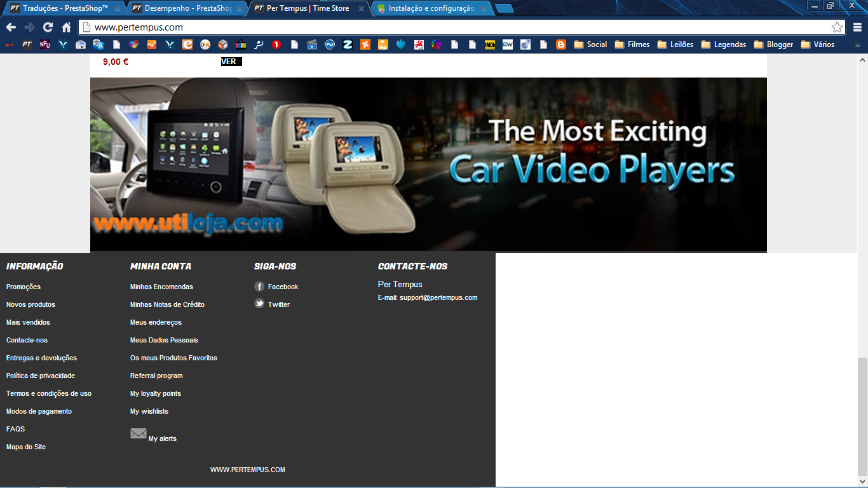This screenshot has height=488, width=868.
Task: Open the Social bookmarks folder
Action: pos(590,44)
